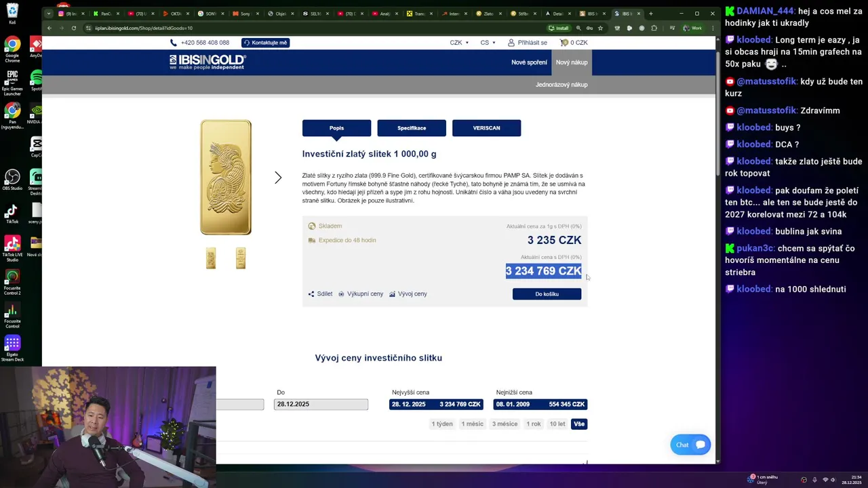Open the CS language dropdown
The image size is (868, 488).
488,43
